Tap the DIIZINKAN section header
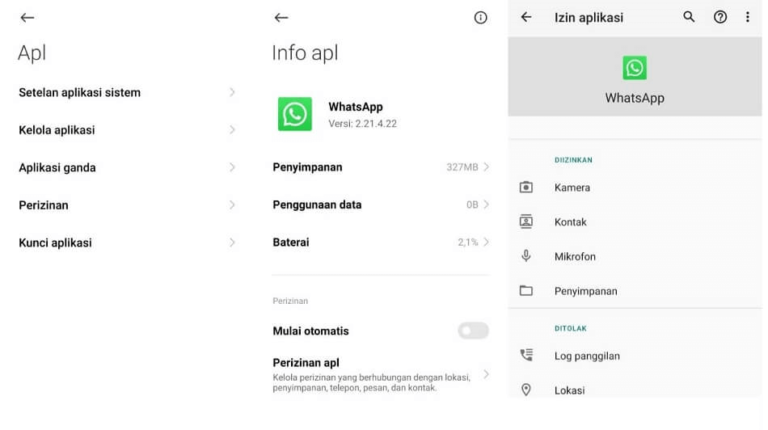Screen dimensions: 768x430 click(x=573, y=160)
